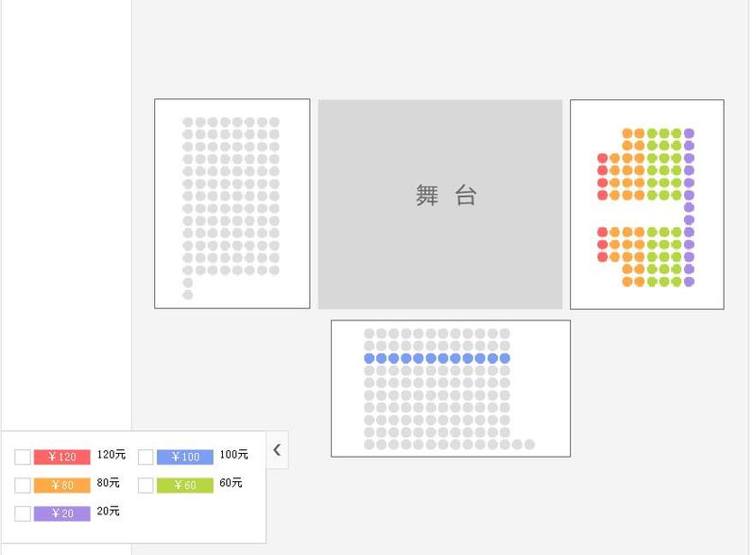Select the bottommost gray seat in the left section
This screenshot has height=555, width=756.
coord(188,295)
